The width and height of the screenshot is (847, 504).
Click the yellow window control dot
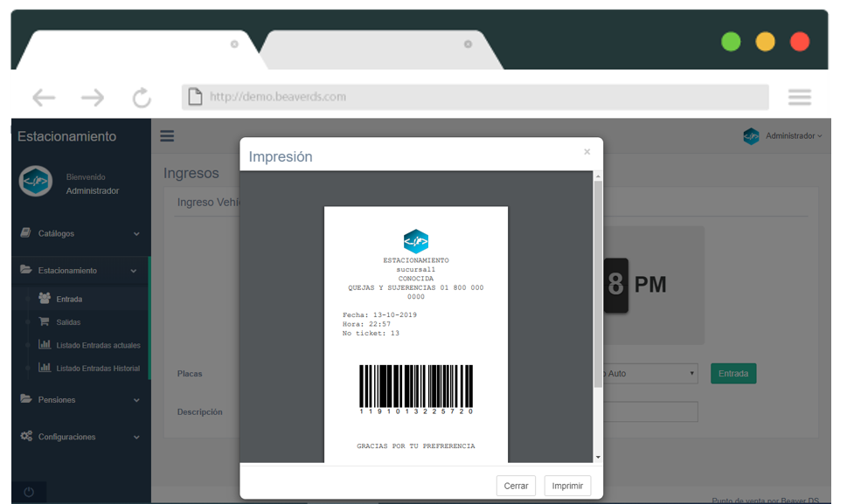tap(765, 42)
